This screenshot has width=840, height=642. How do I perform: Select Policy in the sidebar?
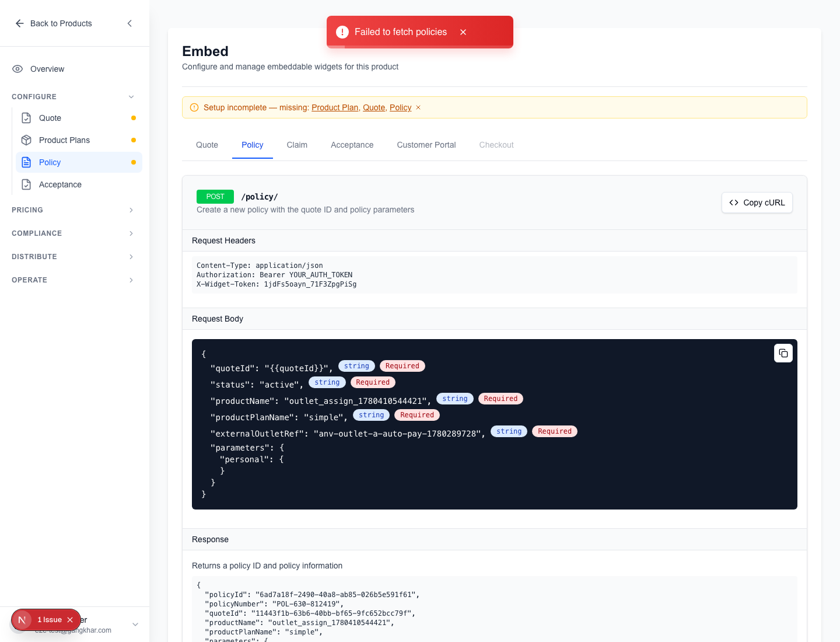[x=79, y=162]
